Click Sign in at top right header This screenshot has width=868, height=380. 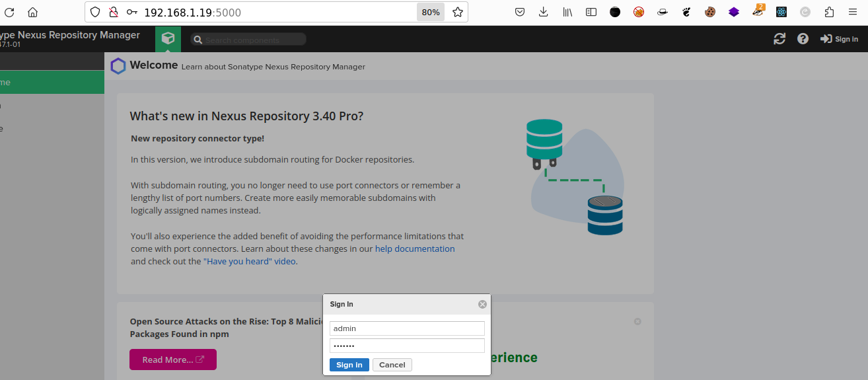click(839, 39)
